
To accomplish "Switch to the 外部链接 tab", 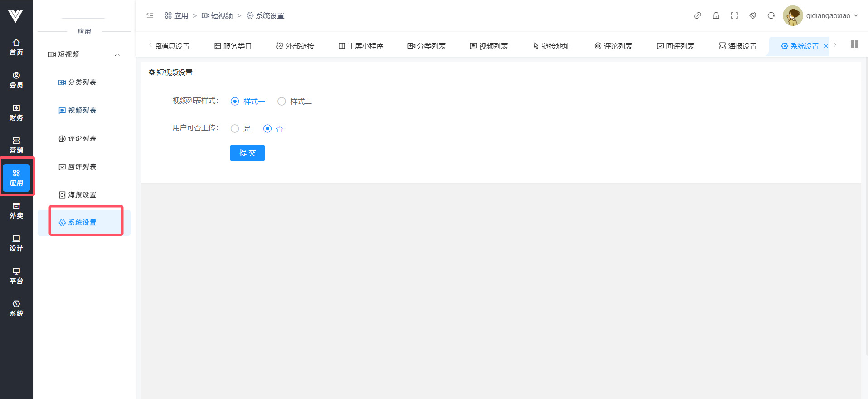I will [x=295, y=46].
